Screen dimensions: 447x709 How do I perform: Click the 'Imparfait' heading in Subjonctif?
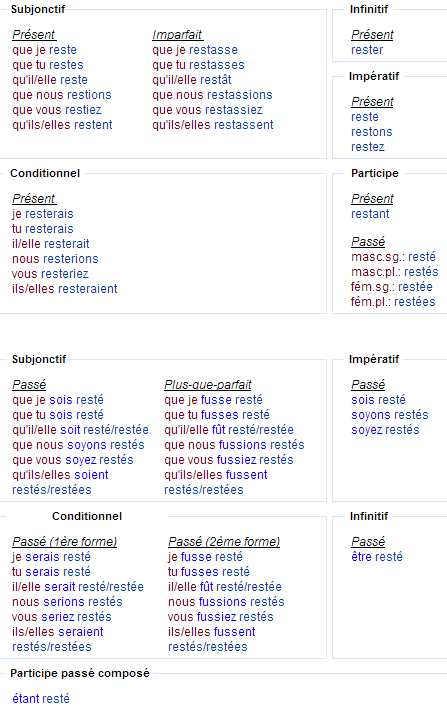(x=177, y=35)
